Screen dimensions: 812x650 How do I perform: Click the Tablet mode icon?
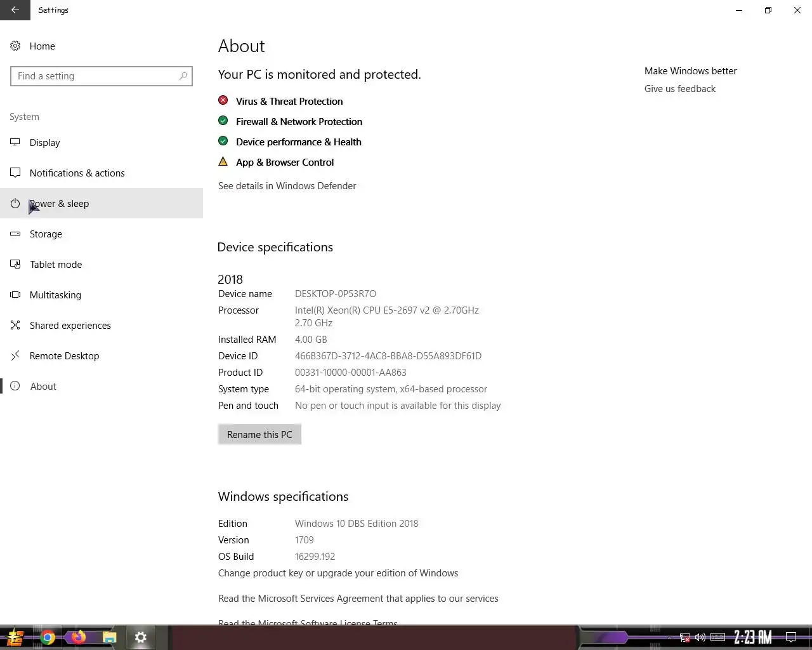tap(15, 265)
